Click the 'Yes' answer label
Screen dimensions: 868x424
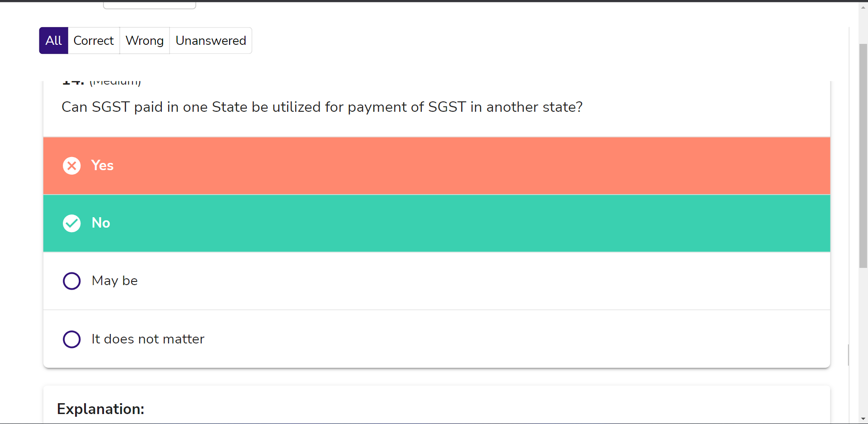pyautogui.click(x=102, y=166)
